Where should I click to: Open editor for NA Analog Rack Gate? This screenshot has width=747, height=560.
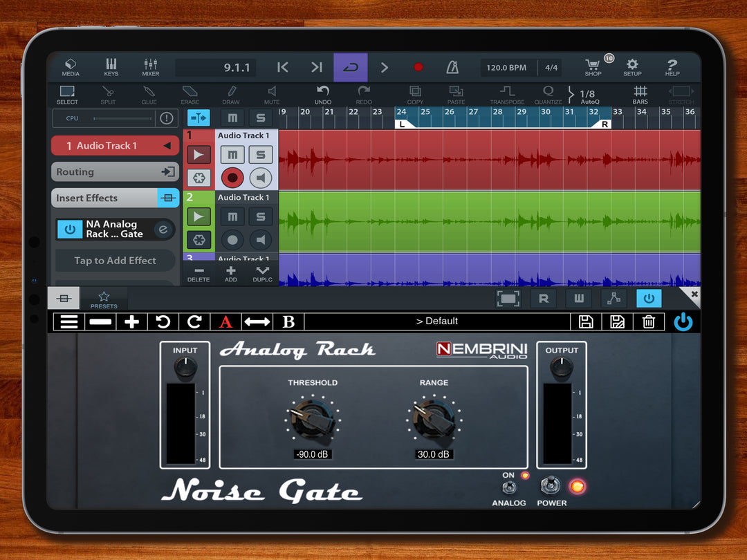[x=163, y=230]
